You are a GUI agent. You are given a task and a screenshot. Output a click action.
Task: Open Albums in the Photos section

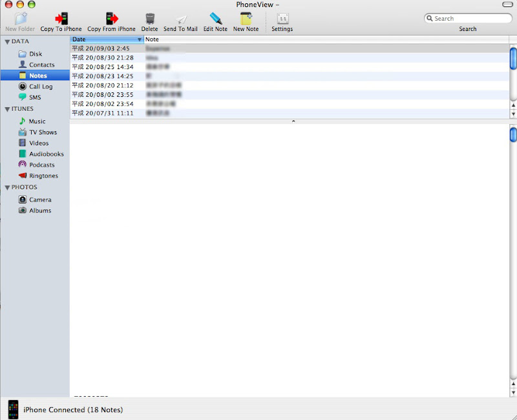(x=35, y=211)
